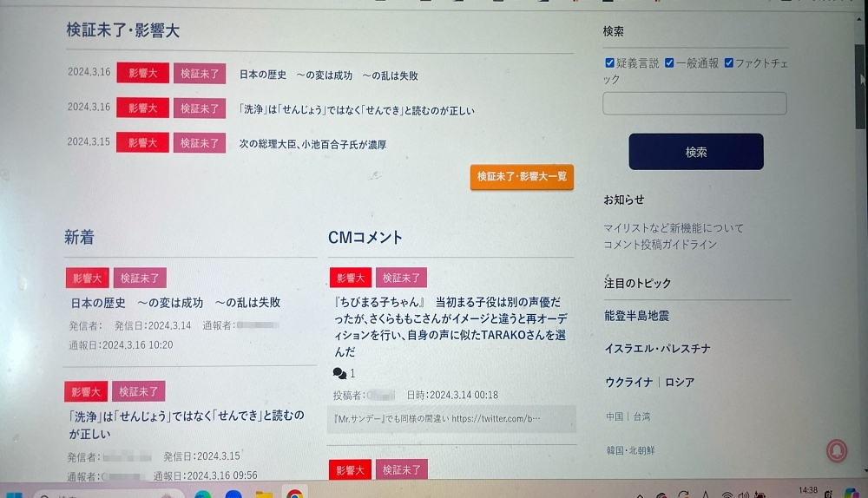Click the comment bubble icon under ちびまる子ちゃん
Screen dimensions: 868x498
(339, 373)
